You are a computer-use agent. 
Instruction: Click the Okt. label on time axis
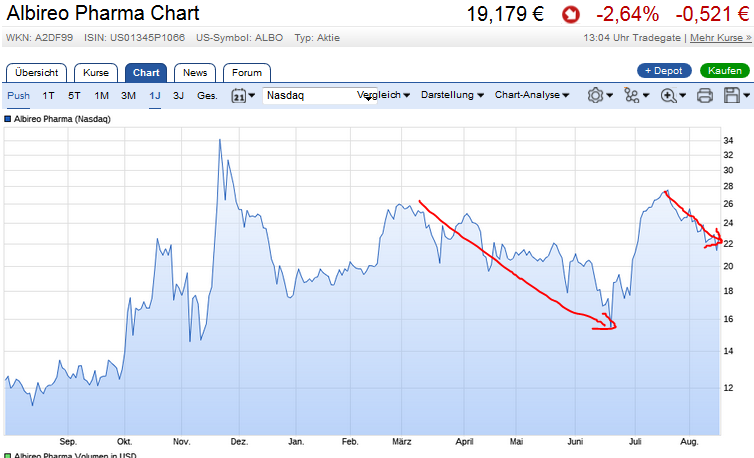click(125, 442)
